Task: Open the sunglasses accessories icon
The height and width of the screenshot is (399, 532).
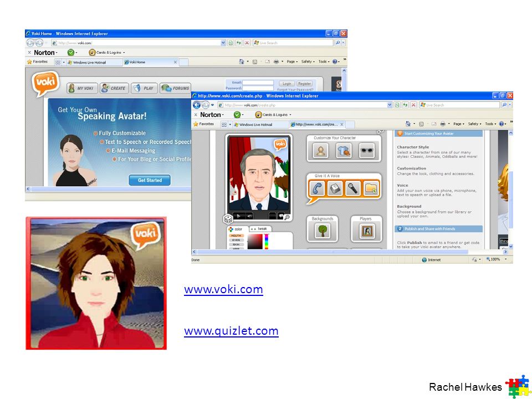Action: (367, 150)
